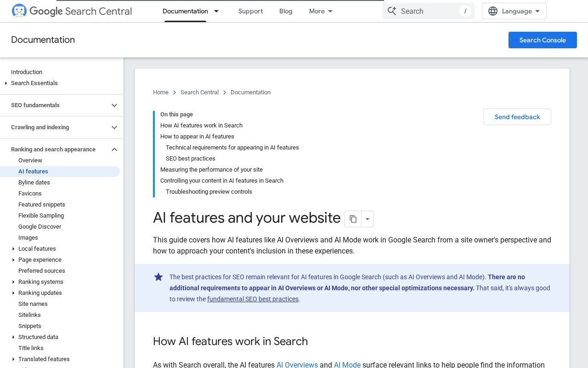Expand the Ranking updates arrow
This screenshot has width=588, height=368.
13,293
